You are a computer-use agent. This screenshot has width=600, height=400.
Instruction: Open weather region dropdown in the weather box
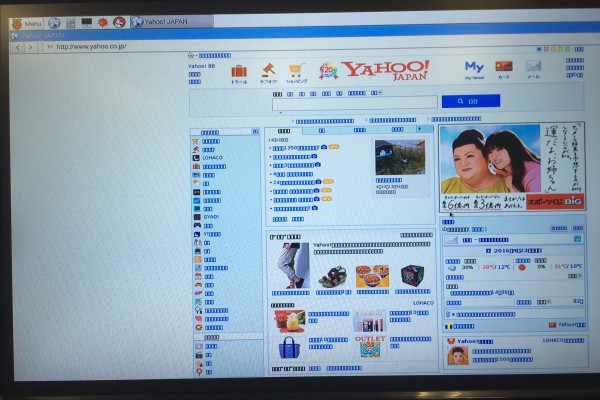pyautogui.click(x=575, y=276)
